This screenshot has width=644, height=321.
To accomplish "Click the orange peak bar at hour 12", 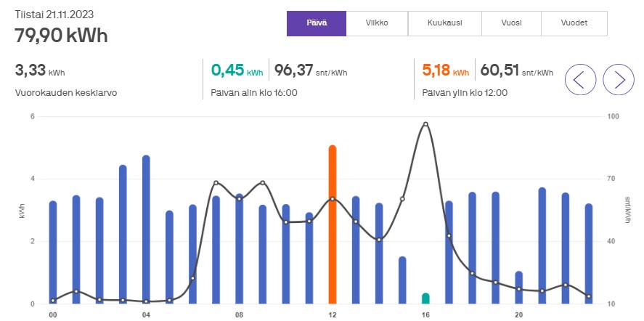I will (333, 225).
